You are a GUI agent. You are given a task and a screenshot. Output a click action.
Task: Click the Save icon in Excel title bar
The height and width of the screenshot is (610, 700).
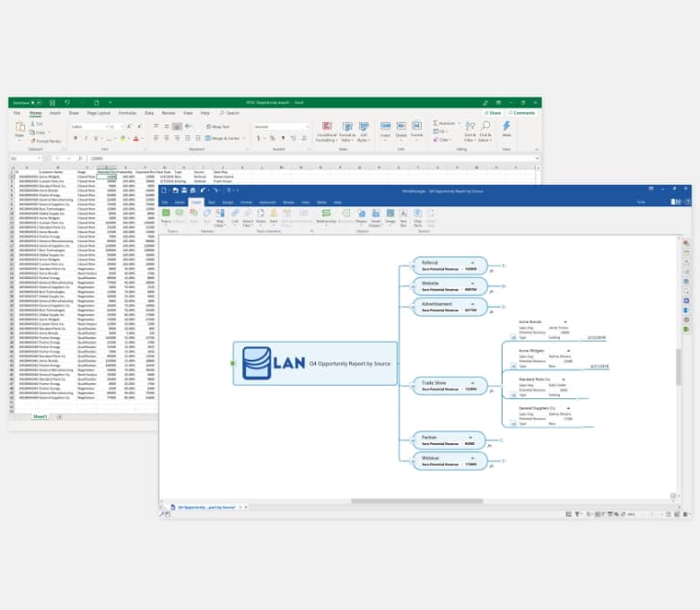52,102
